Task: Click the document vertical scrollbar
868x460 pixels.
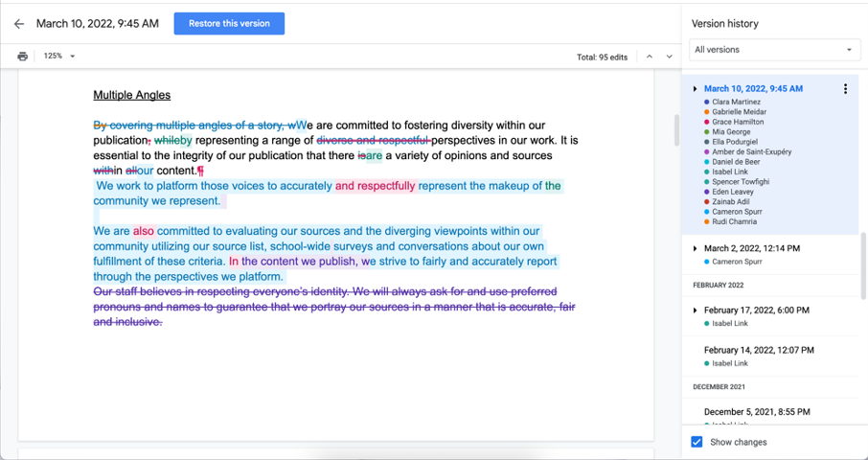Action: (676, 130)
